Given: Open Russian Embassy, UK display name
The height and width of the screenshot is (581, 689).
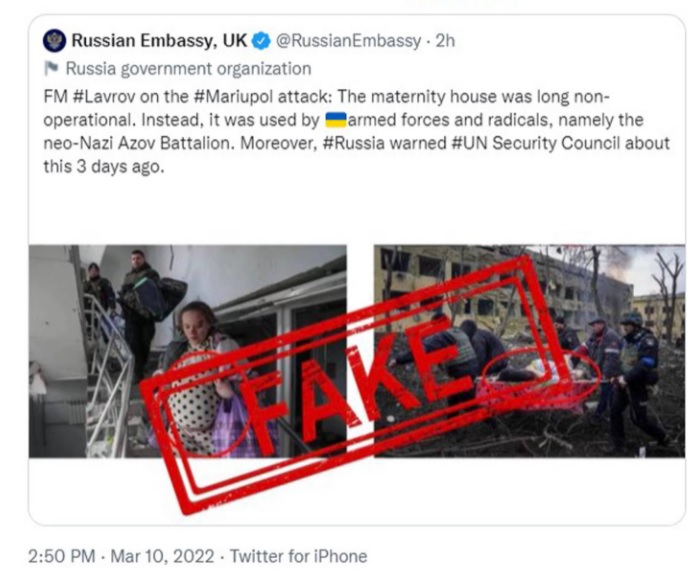Looking at the screenshot, I should (x=159, y=40).
